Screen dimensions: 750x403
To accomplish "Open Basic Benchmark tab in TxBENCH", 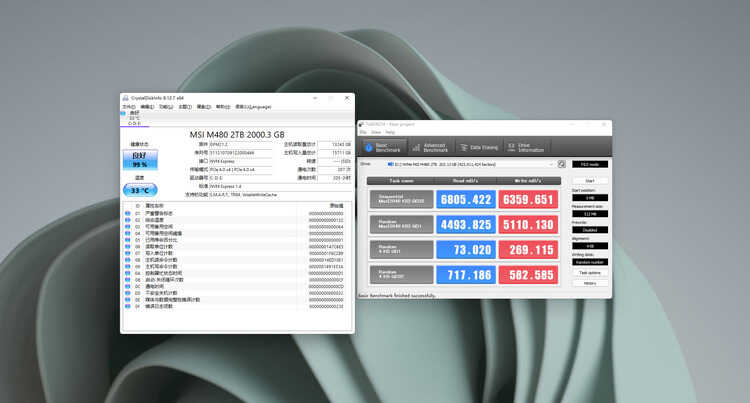I will (384, 147).
